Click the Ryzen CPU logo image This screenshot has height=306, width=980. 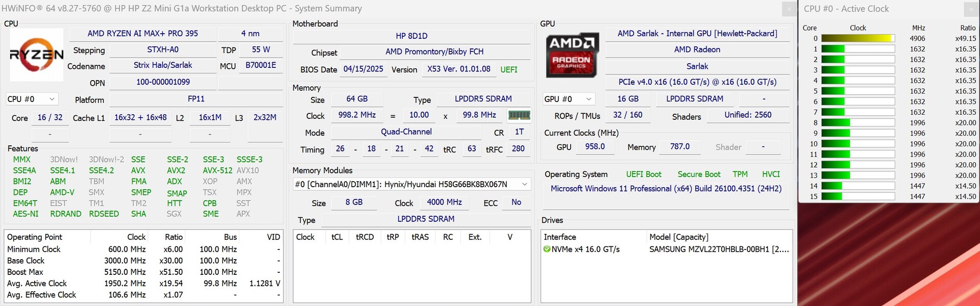click(x=37, y=55)
